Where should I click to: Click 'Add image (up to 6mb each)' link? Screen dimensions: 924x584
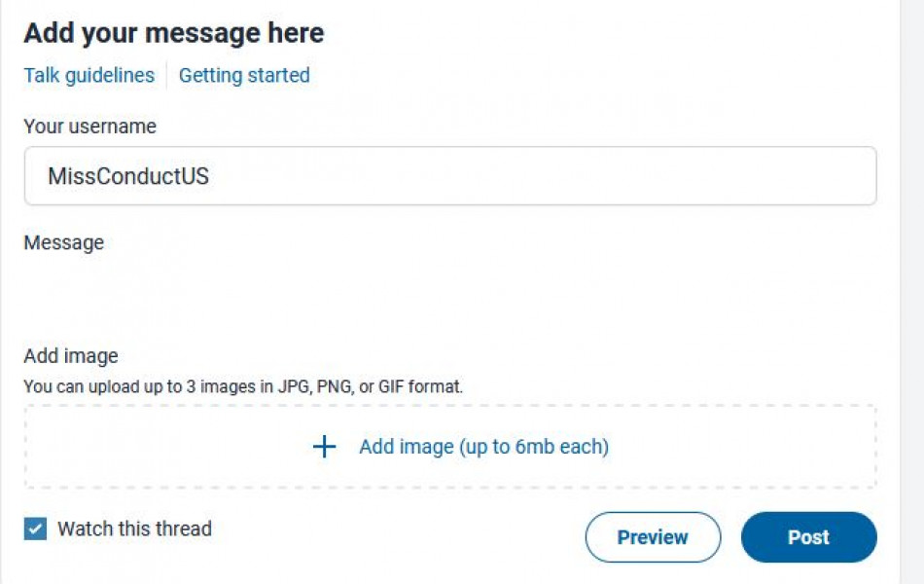[x=483, y=447]
